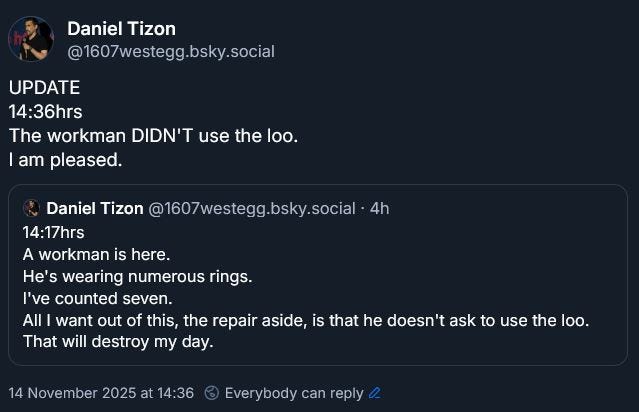
Task: Open the Daniel Tizon name inside the quoted post
Action: pyautogui.click(x=94, y=208)
